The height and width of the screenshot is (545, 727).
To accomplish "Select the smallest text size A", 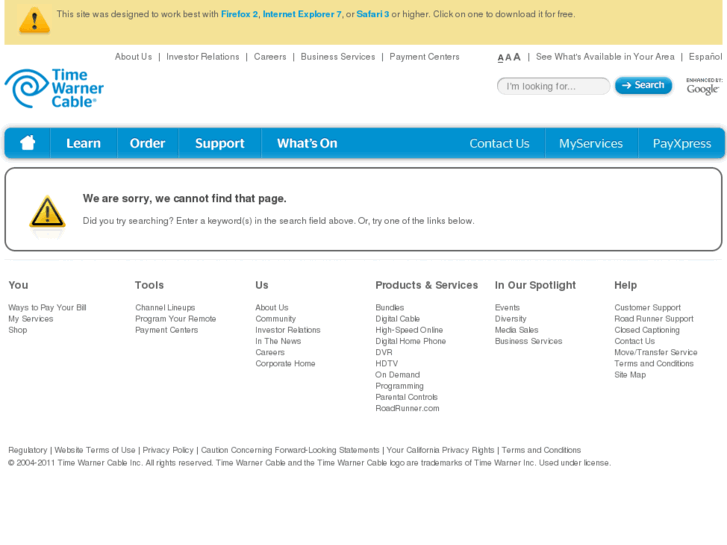I will tap(500, 58).
